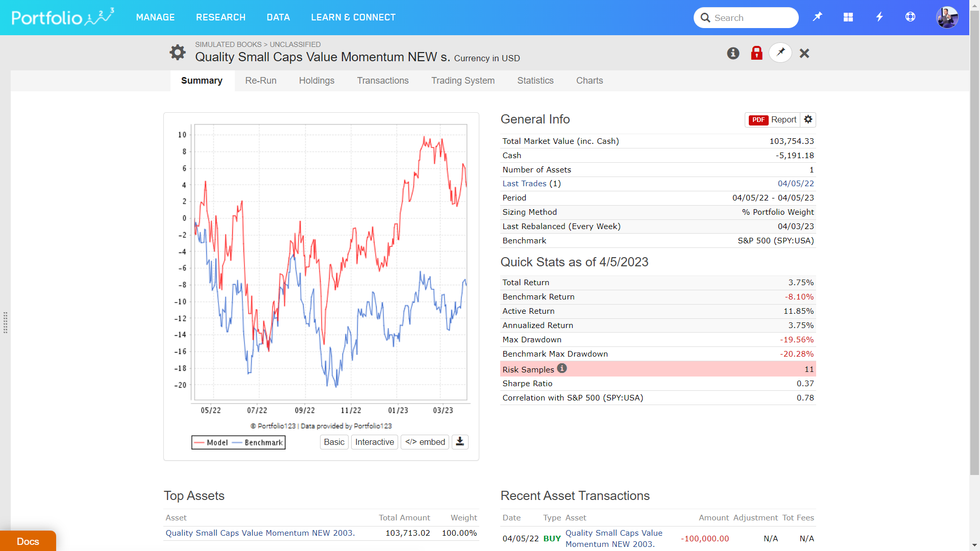980x551 pixels.
Task: Generate the PDF Report
Action: (x=773, y=119)
